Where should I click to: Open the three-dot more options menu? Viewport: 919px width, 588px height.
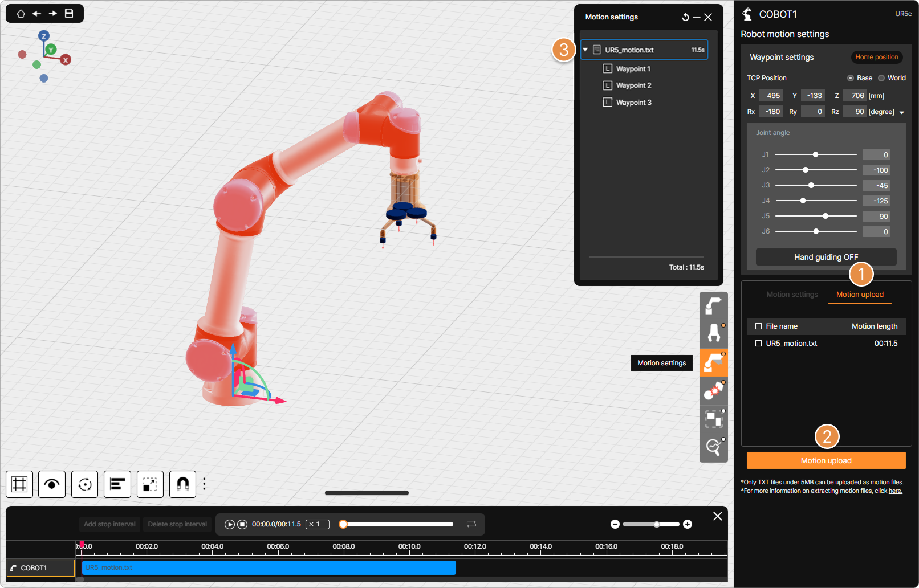click(204, 484)
